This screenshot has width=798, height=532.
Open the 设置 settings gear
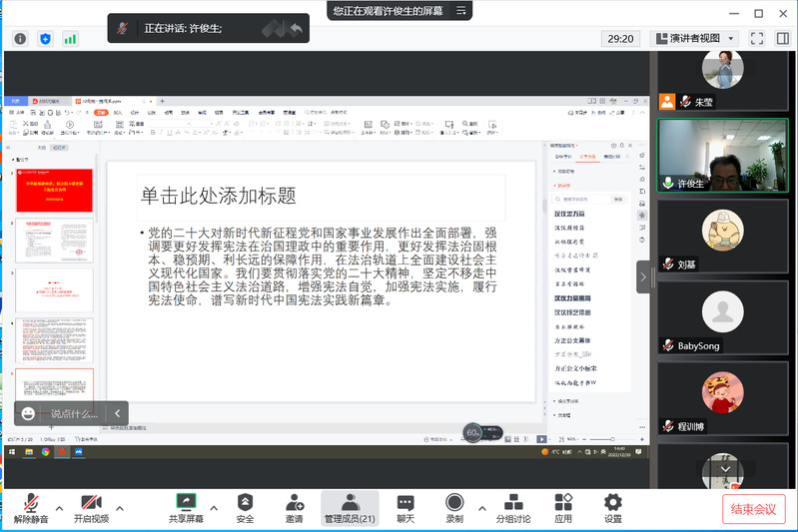[x=612, y=508]
